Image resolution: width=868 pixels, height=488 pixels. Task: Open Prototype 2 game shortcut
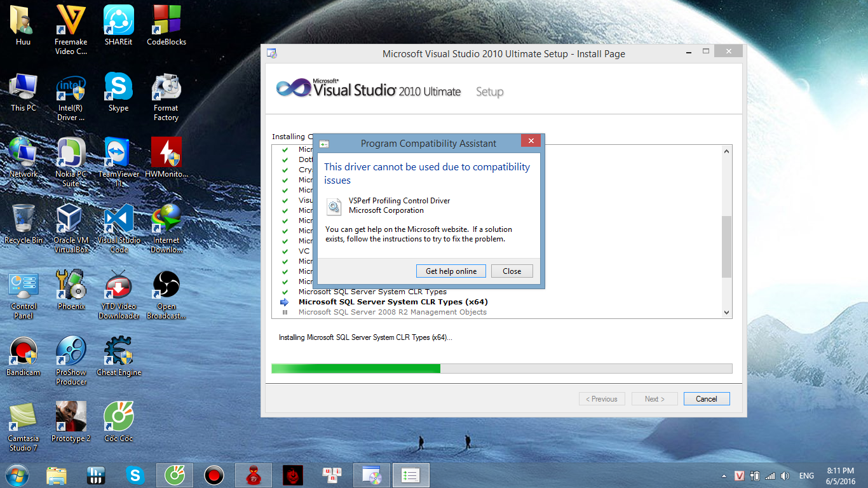[x=71, y=422]
